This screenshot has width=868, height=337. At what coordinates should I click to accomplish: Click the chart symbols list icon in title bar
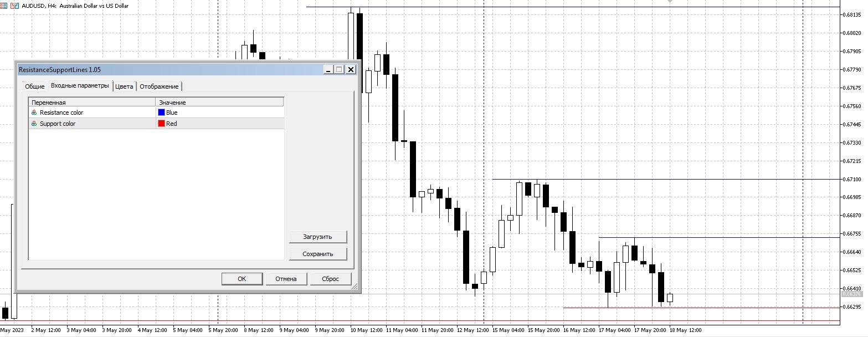pos(4,6)
